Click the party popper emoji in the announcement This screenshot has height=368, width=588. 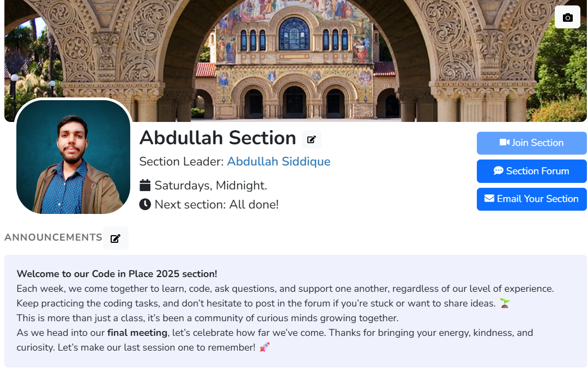[263, 347]
